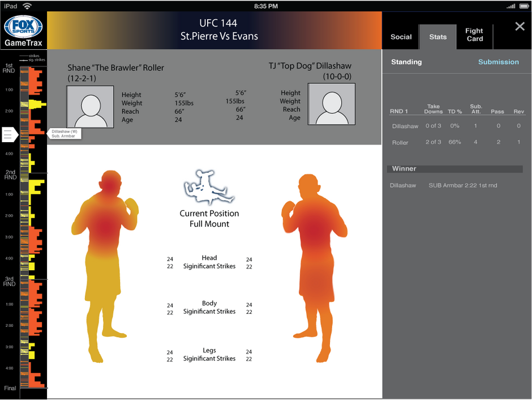Select Head Significant Strikes label
This screenshot has height=400, width=532.
click(x=209, y=262)
